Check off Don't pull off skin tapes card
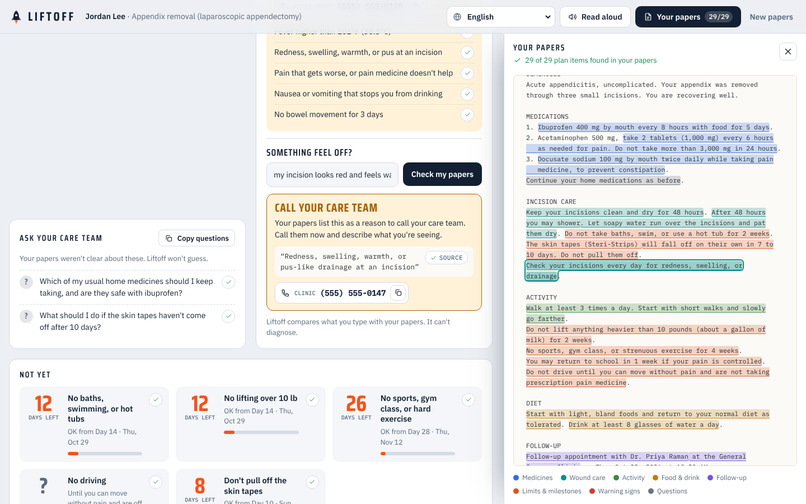This screenshot has width=806, height=504. [312, 482]
